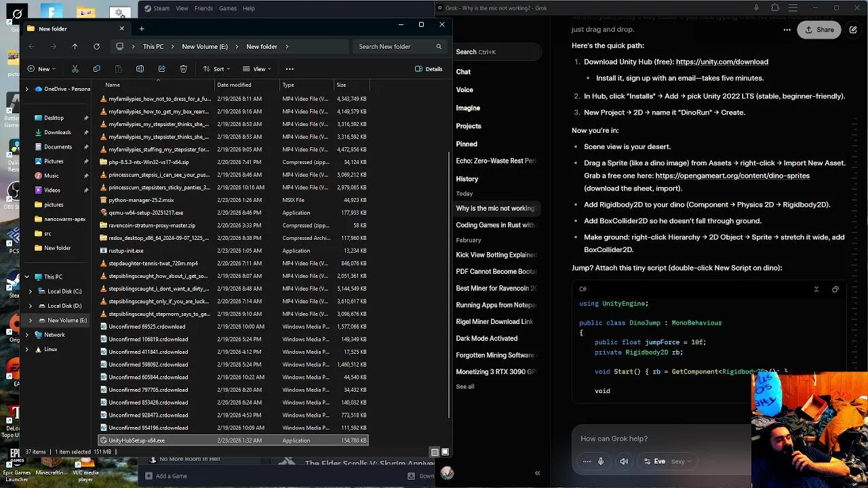868x488 pixels.
Task: Open Imagine in Grok sidebar
Action: coord(468,108)
